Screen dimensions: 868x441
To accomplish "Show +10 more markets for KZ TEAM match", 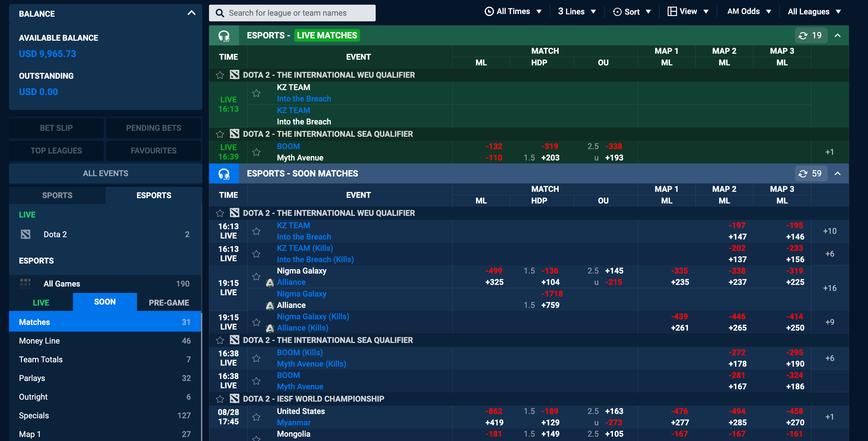I will tap(830, 231).
